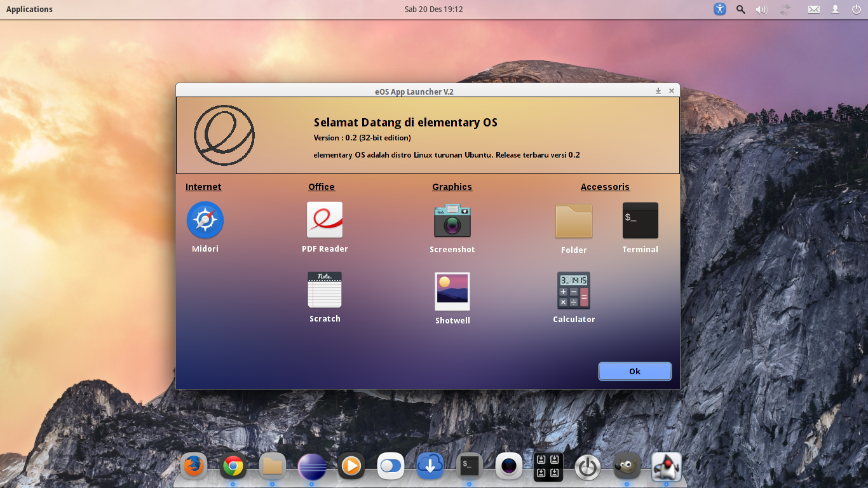Viewport: 868px width, 488px height.
Task: Launch Terminal icon in the launcher window
Action: coord(641,220)
